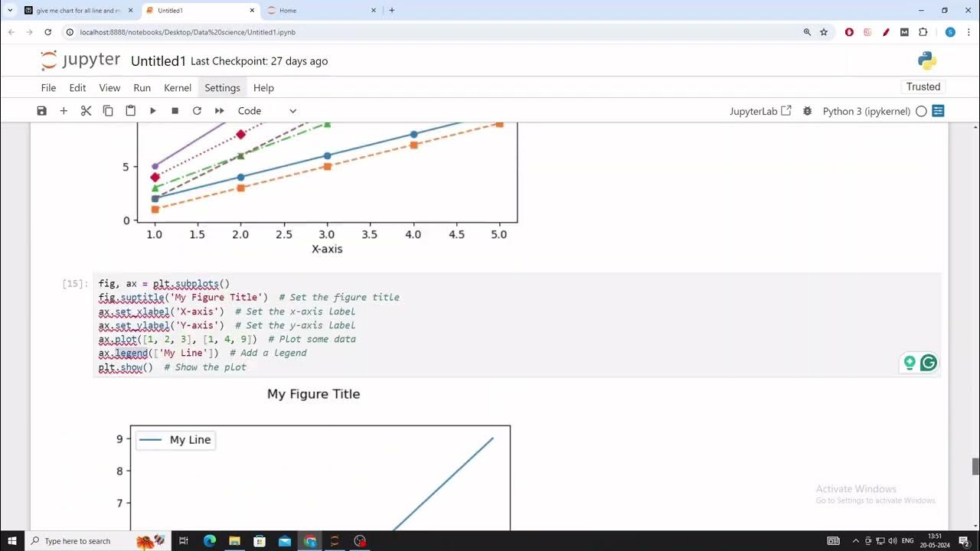Open the View menu
Image resolution: width=980 pixels, height=551 pixels.
tap(109, 88)
